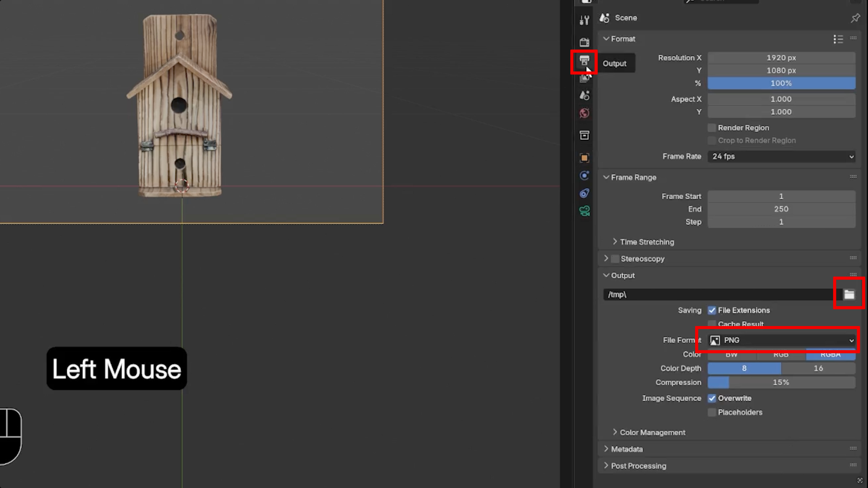868x488 pixels.
Task: Select the orange Object Properties icon
Action: click(x=585, y=157)
